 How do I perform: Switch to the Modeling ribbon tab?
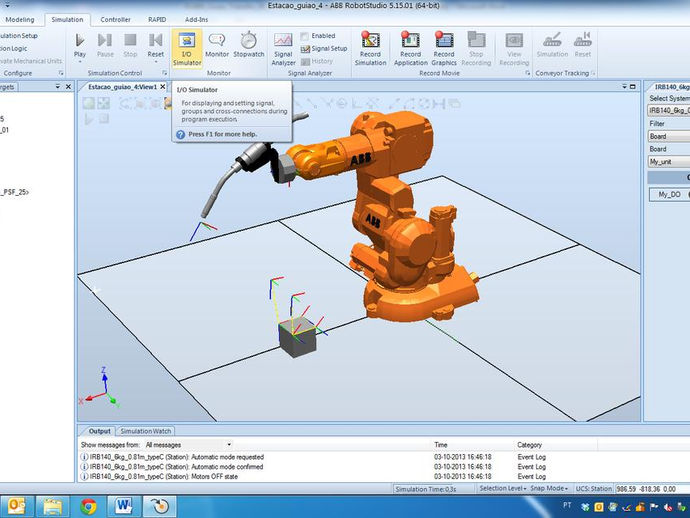(20, 19)
